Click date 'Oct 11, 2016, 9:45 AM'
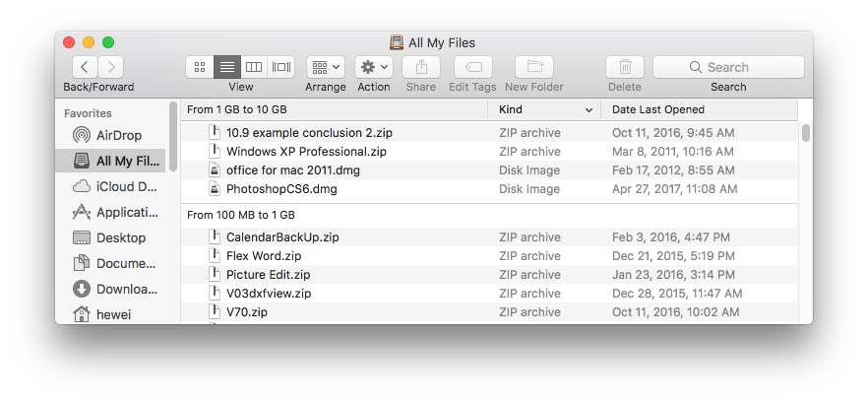This screenshot has height=403, width=868. 673,133
